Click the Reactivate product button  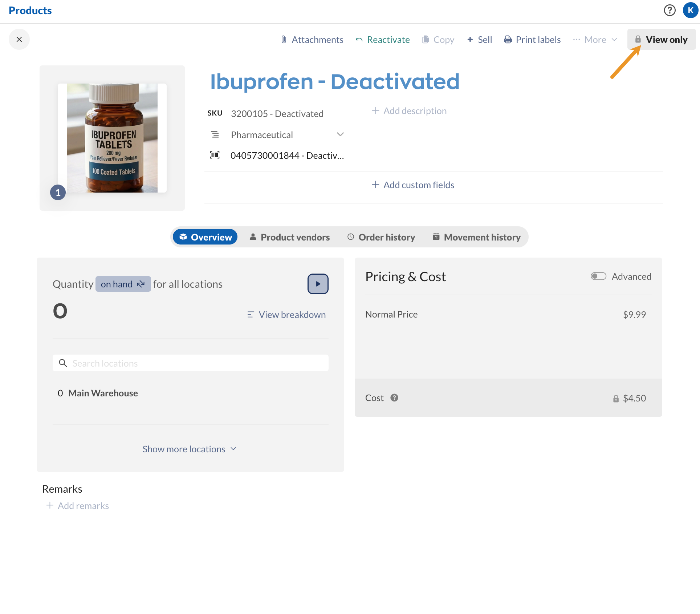pos(383,40)
